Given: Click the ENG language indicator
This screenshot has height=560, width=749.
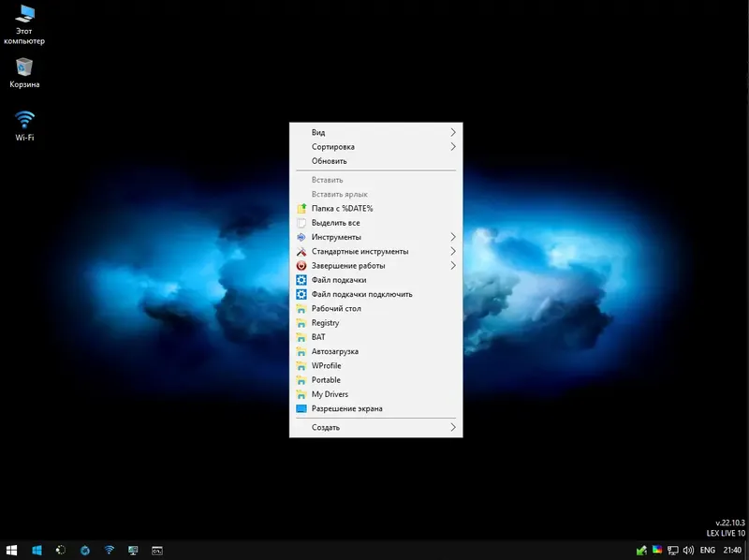Looking at the screenshot, I should pyautogui.click(x=708, y=551).
